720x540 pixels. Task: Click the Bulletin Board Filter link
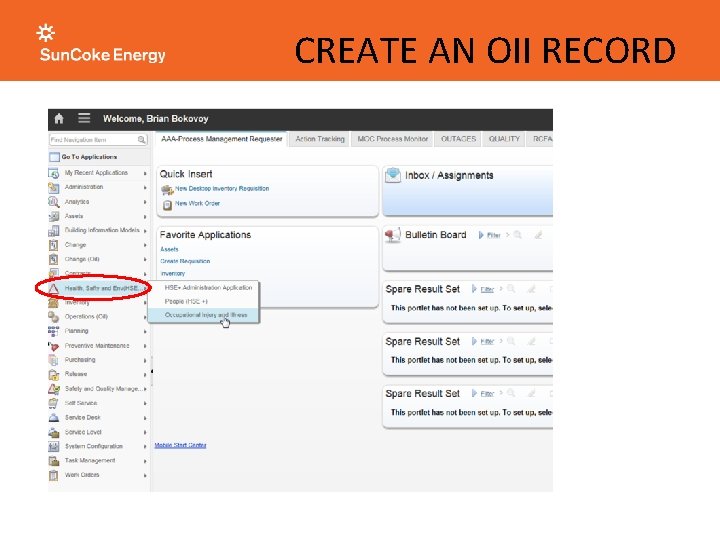494,236
